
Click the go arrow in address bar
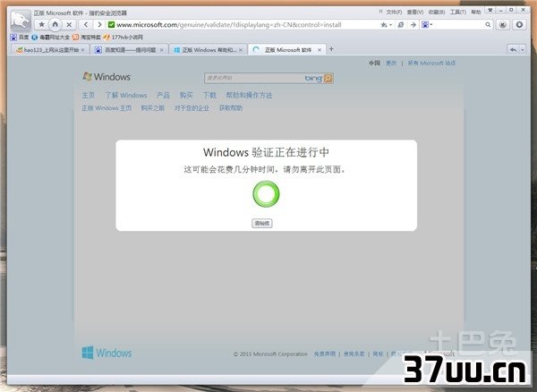[413, 25]
